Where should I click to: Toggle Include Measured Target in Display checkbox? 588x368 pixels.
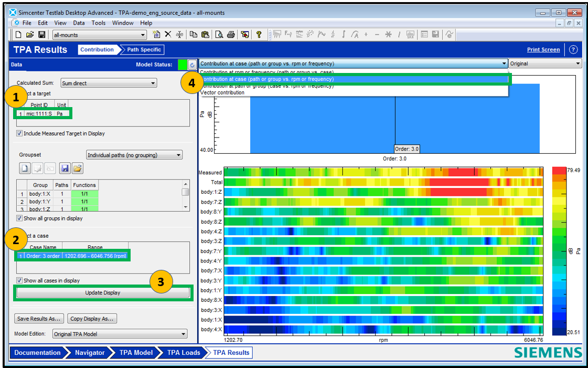click(x=19, y=133)
